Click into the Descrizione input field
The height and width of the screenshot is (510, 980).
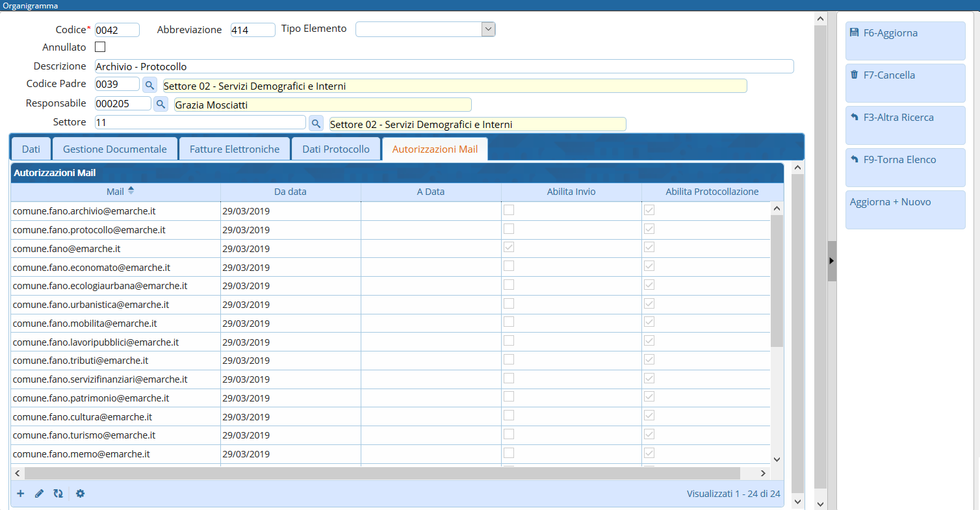pos(444,66)
